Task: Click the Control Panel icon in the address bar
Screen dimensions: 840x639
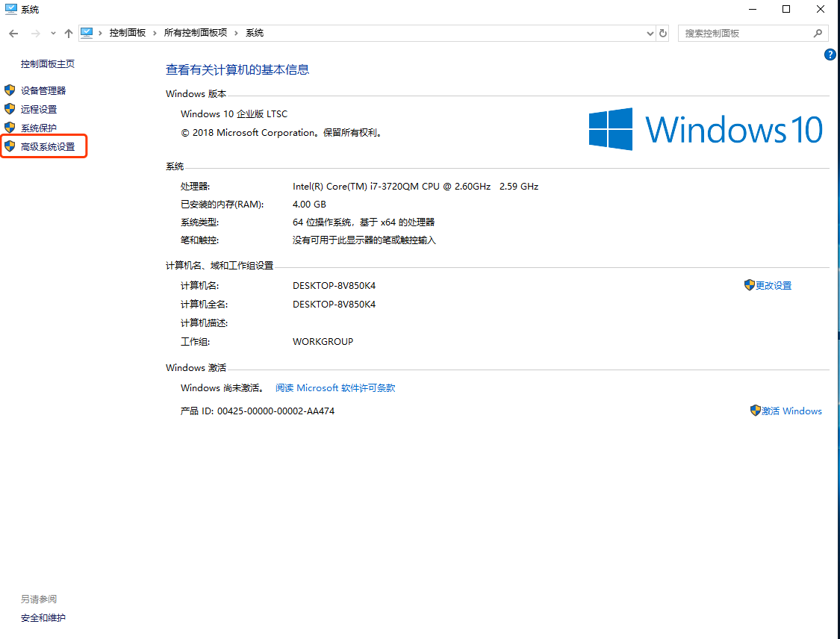Action: pyautogui.click(x=87, y=33)
